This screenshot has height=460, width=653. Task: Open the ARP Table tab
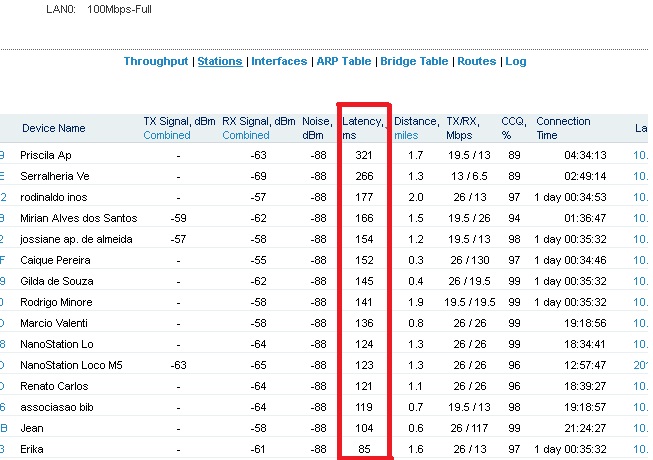[x=344, y=61]
